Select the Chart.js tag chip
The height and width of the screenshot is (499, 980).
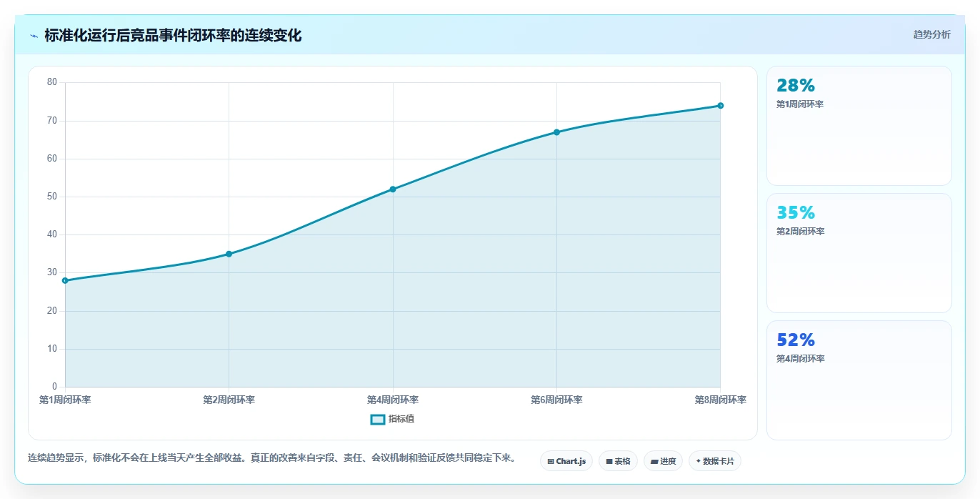click(x=566, y=461)
